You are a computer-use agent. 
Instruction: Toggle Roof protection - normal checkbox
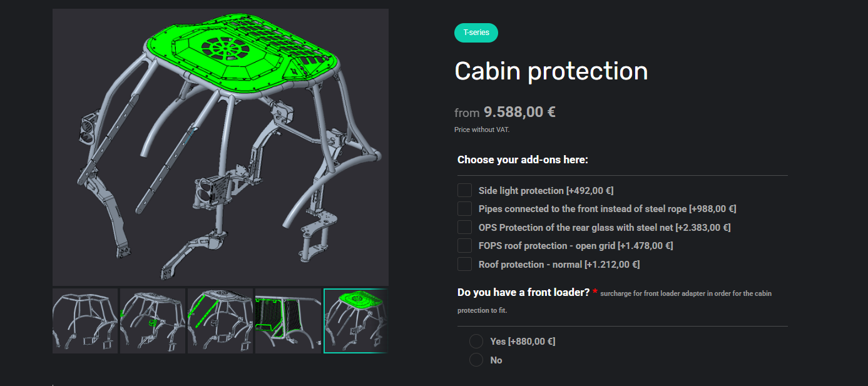[464, 264]
